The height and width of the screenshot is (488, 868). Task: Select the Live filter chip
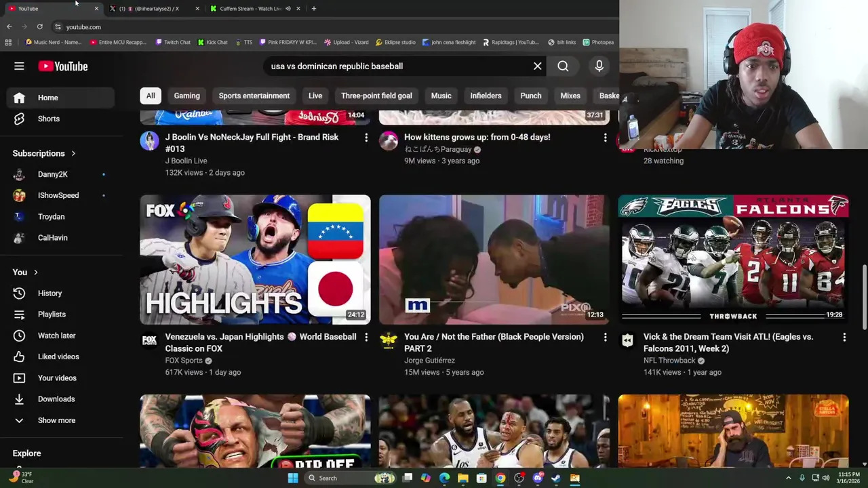315,96
